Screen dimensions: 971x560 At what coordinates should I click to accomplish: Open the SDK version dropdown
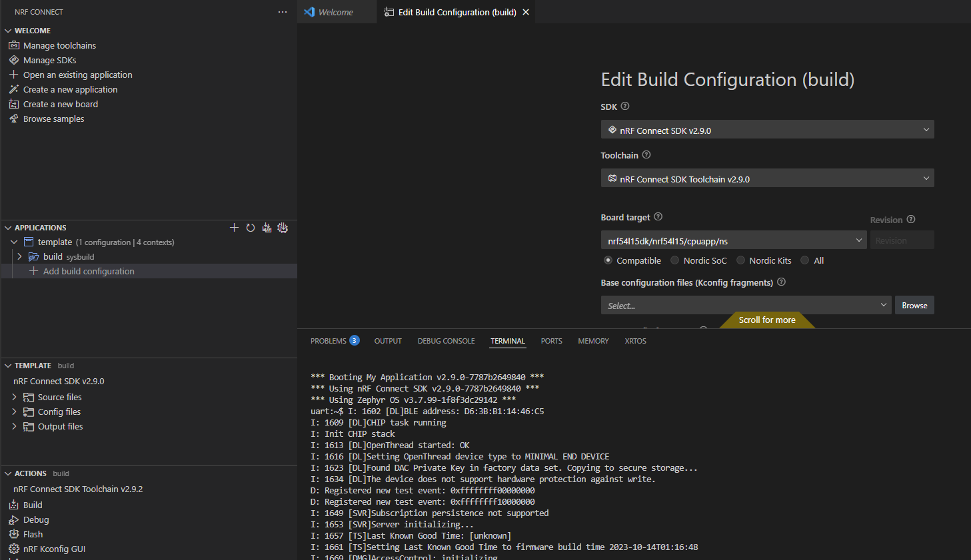pyautogui.click(x=767, y=130)
